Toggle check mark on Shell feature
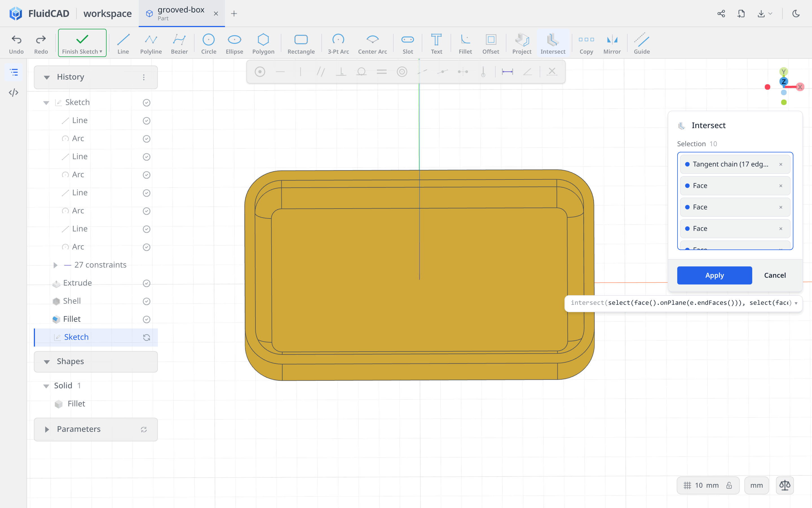 point(146,301)
